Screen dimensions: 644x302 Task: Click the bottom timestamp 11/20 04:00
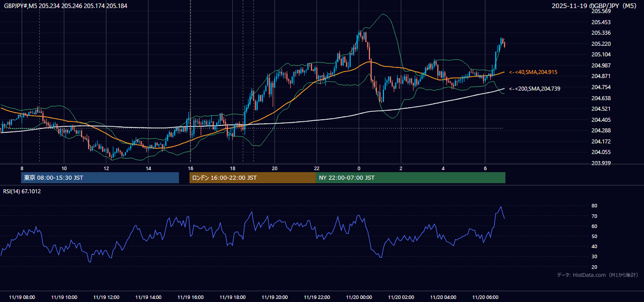click(443, 297)
